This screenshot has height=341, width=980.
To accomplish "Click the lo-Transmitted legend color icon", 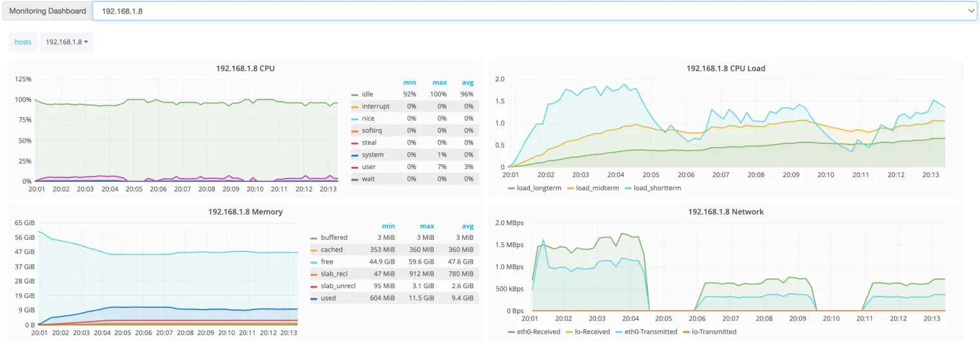I will pyautogui.click(x=687, y=332).
